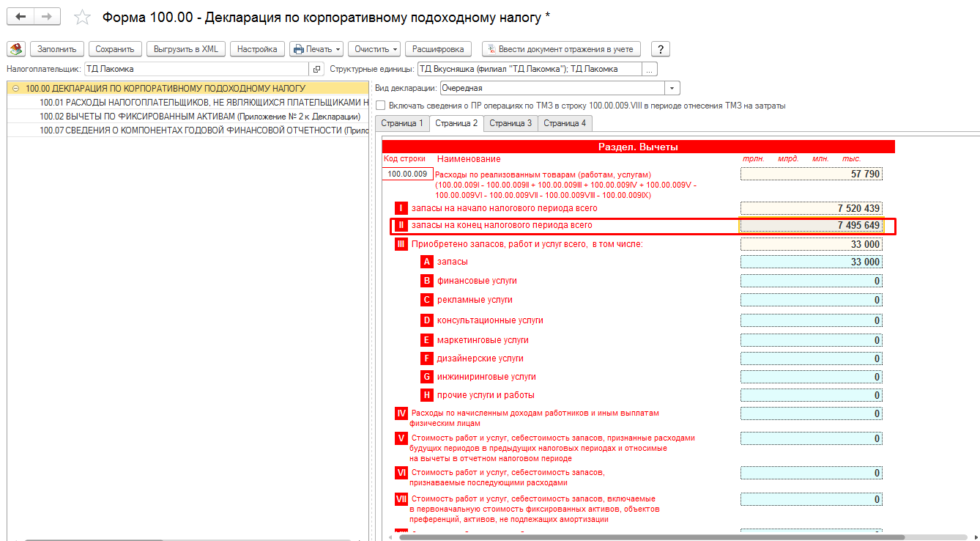The width and height of the screenshot is (980, 541).
Task: Click the forward navigation arrow
Action: [x=48, y=16]
